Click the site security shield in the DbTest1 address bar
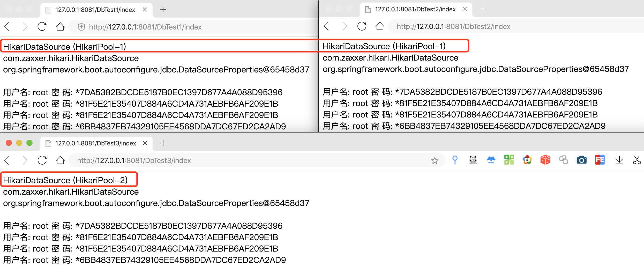This screenshot has height=280, width=644. coord(81,27)
